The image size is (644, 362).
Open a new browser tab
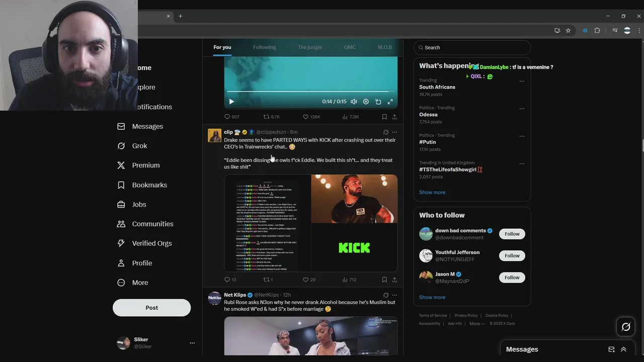pyautogui.click(x=180, y=16)
